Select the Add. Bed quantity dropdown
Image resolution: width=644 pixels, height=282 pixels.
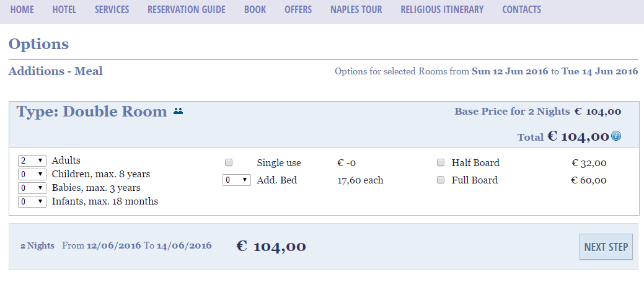coord(237,180)
